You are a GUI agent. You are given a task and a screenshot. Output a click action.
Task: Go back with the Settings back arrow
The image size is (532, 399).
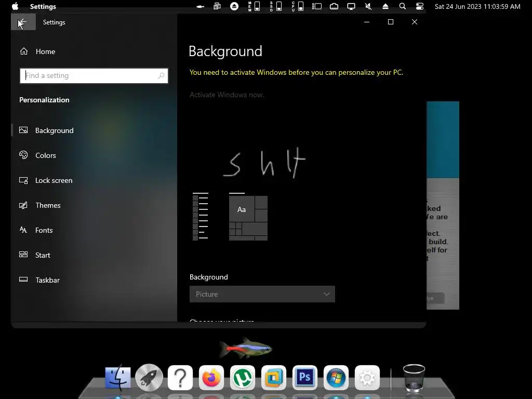pos(23,22)
